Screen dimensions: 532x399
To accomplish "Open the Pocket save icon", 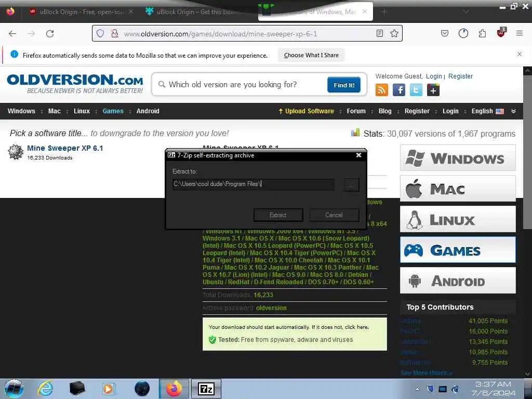I will tap(445, 33).
